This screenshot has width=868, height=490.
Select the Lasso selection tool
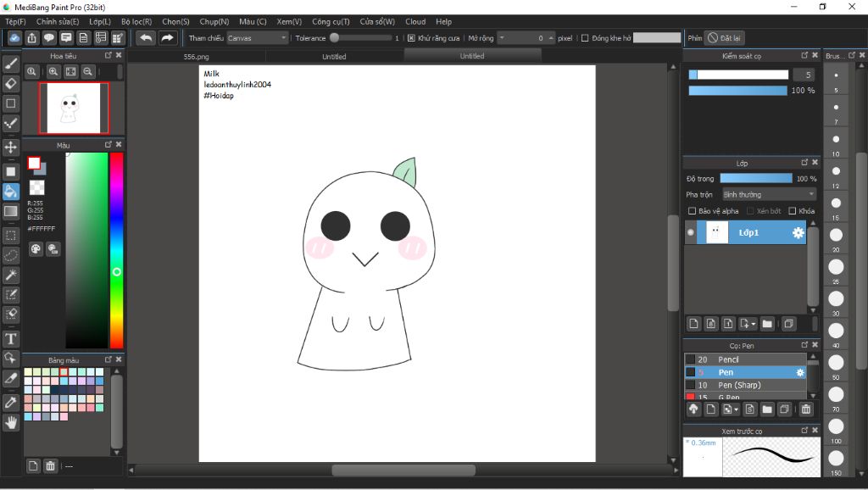pyautogui.click(x=10, y=255)
